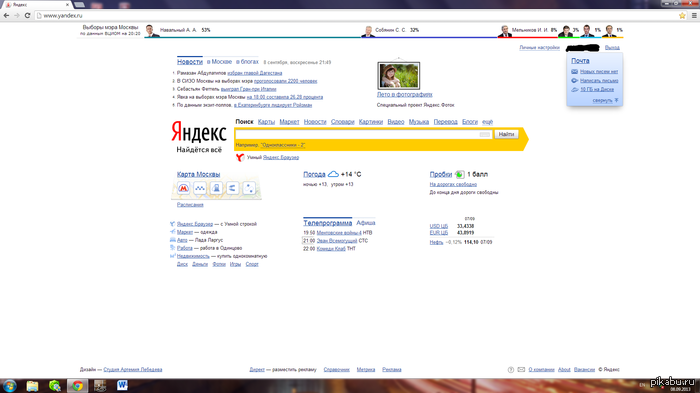
Task: Open the on-screen keyboard icon in the search field
Action: pos(485,134)
